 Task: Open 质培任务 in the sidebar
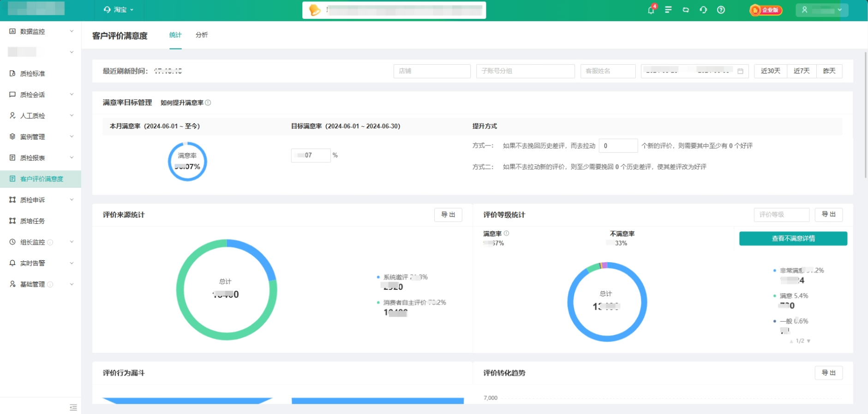pos(41,221)
